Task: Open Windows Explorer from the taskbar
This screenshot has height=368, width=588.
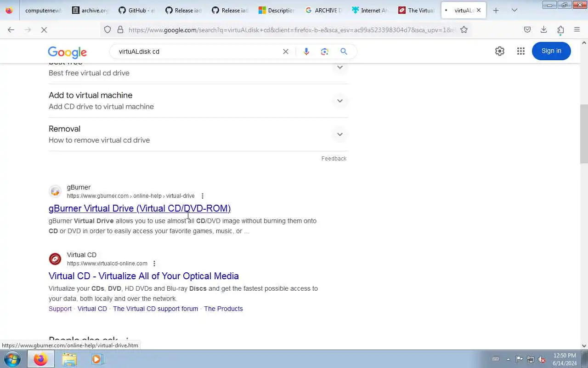Action: click(x=69, y=359)
